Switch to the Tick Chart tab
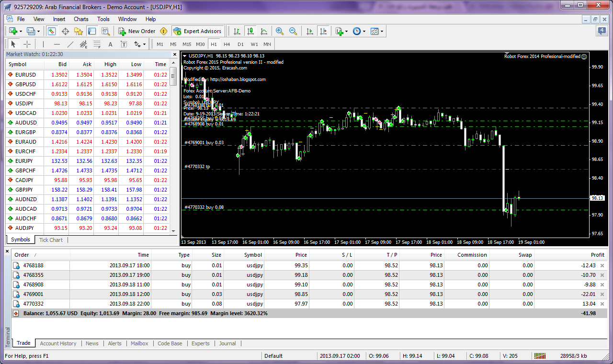This screenshot has width=613, height=364. point(51,240)
